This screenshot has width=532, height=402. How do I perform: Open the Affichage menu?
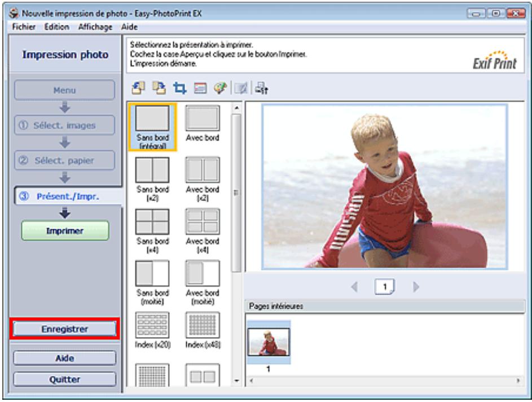[x=95, y=27]
